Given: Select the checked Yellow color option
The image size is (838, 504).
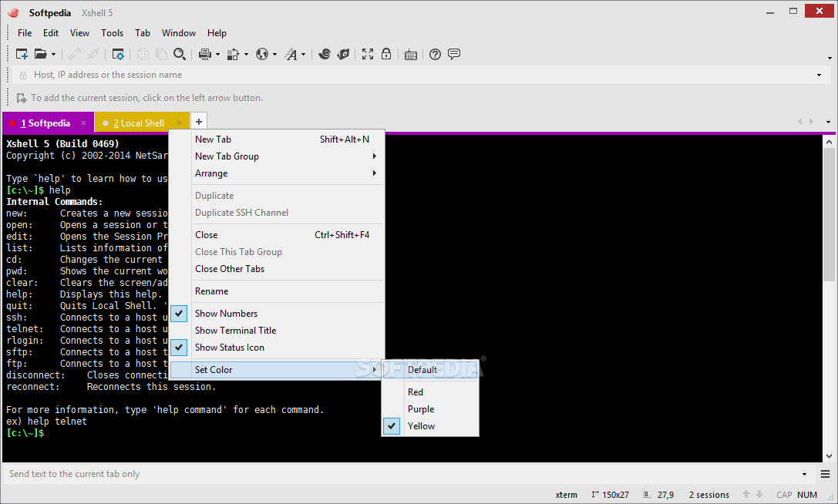Looking at the screenshot, I should pyautogui.click(x=430, y=426).
